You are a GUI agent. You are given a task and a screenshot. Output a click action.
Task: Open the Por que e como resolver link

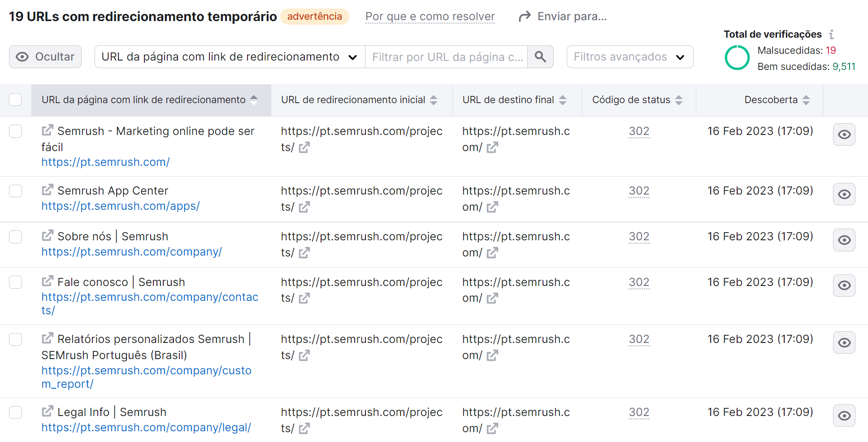click(x=430, y=16)
